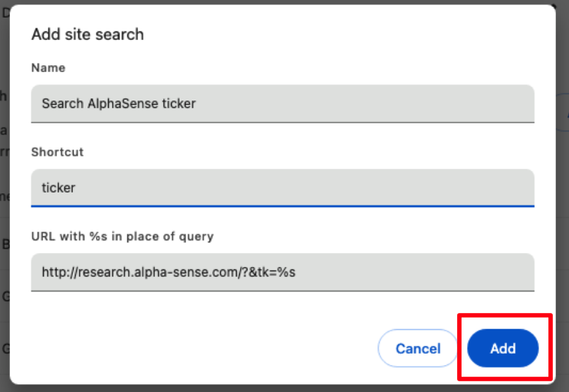Focus the Name input field
This screenshot has height=392, width=569.
point(282,104)
